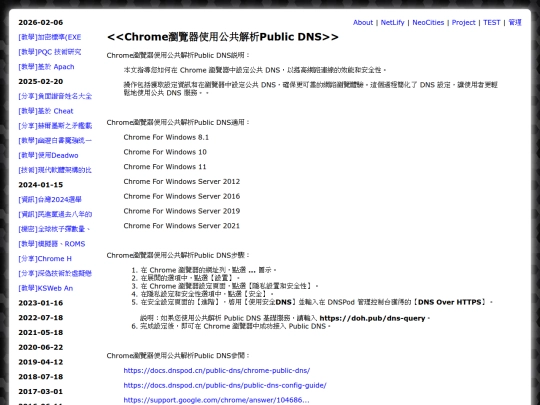Collapse the 2025-02-20 date group
This screenshot has width=540, height=405.
pos(41,81)
